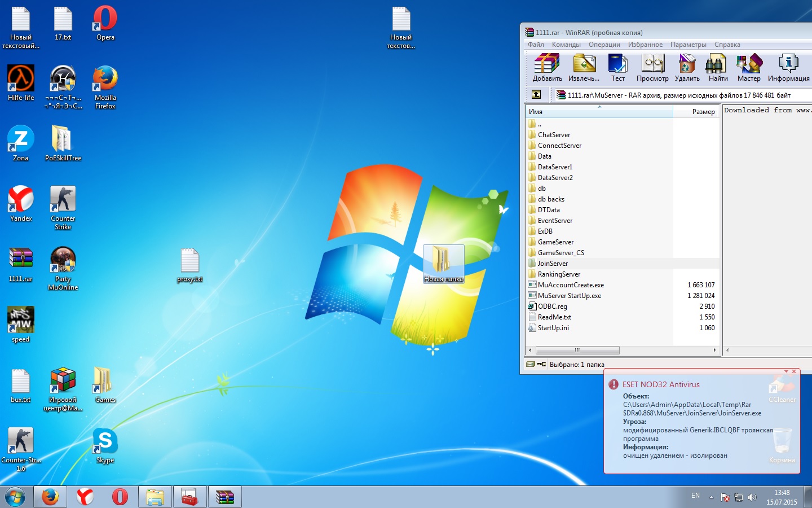Select MuServer StartUp.exe file
The image size is (812, 508).
tap(569, 296)
